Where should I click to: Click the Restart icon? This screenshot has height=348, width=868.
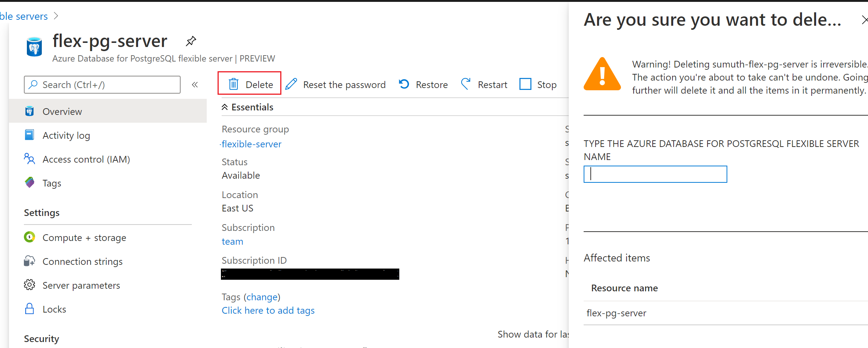tap(466, 84)
